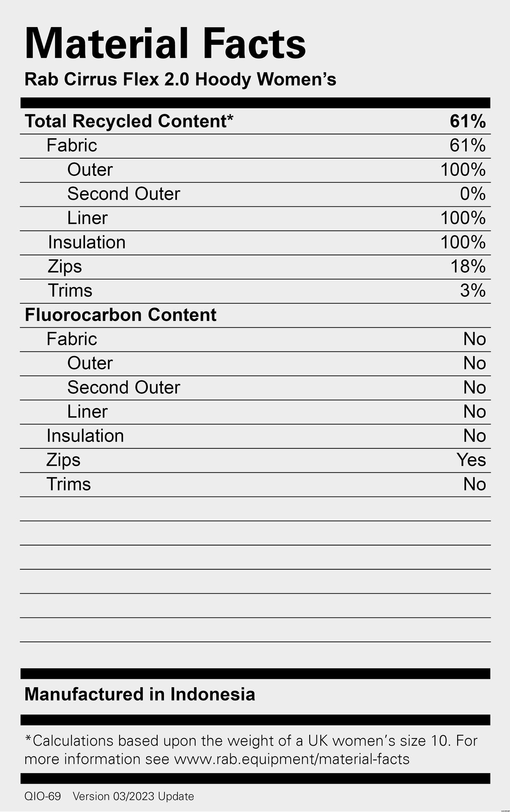Image resolution: width=510 pixels, height=812 pixels.
Task: Click the fluorocarbon Trims row label
Action: (x=68, y=484)
